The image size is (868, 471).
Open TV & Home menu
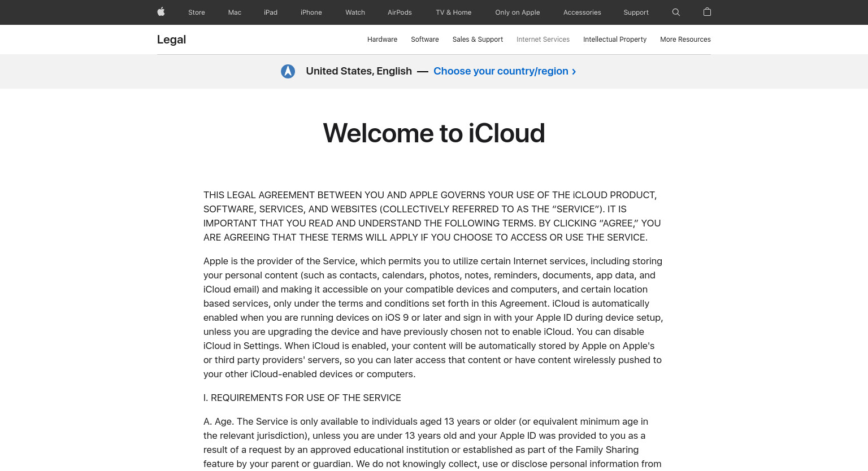(x=454, y=12)
